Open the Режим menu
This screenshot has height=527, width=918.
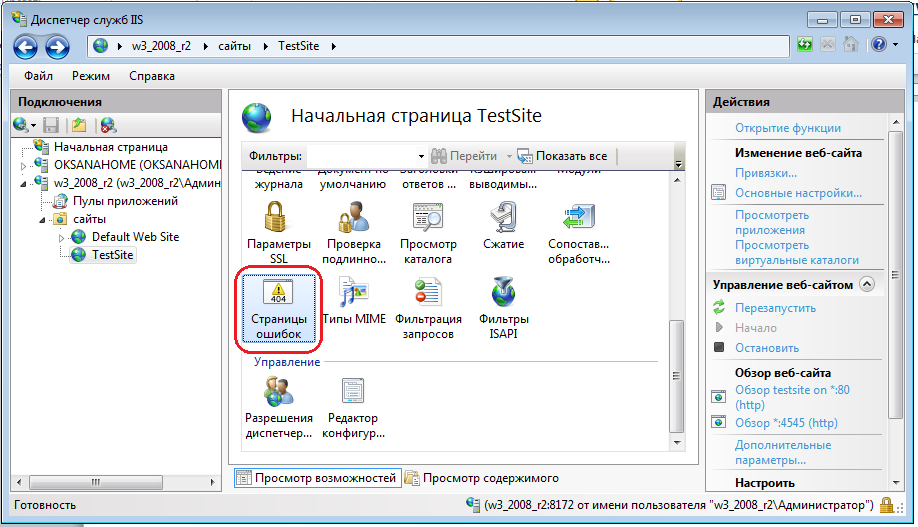tap(91, 76)
